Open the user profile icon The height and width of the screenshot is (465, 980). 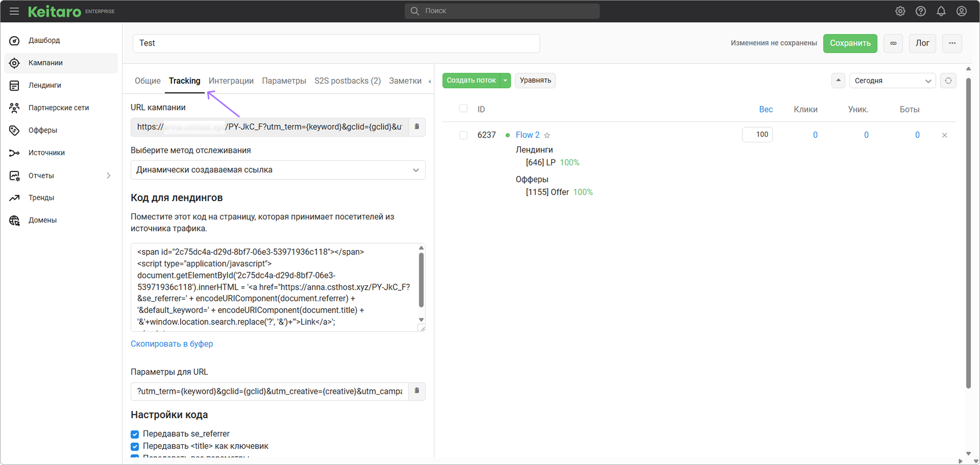point(962,11)
